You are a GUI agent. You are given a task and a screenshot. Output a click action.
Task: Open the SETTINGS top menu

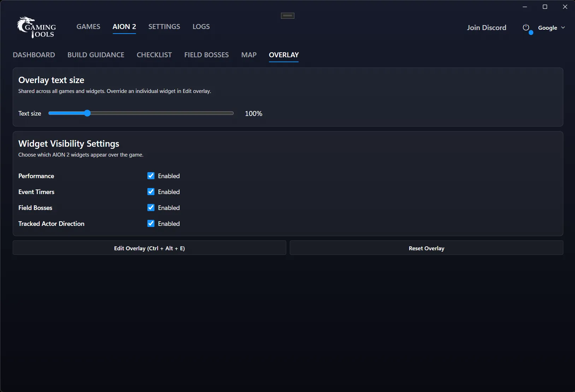coord(164,27)
